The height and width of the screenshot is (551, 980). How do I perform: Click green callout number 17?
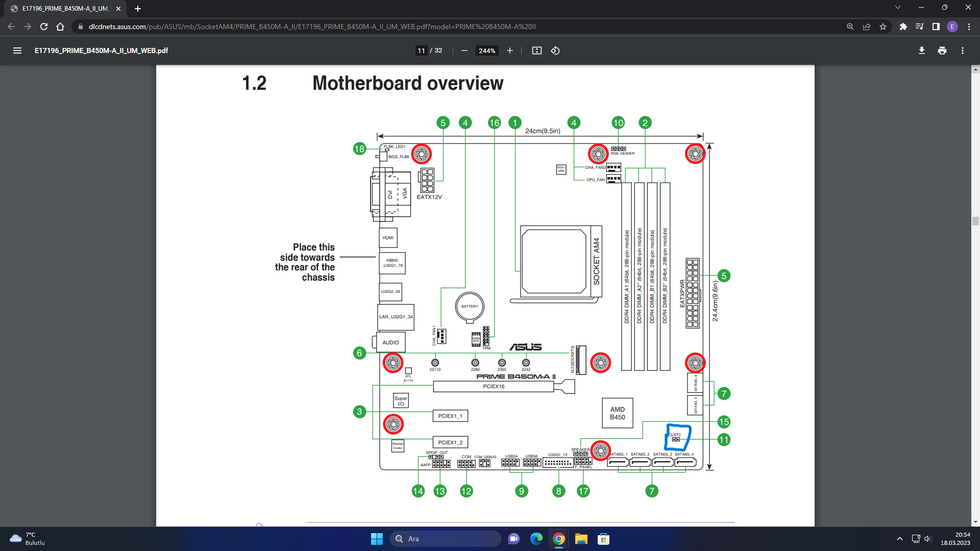[583, 491]
